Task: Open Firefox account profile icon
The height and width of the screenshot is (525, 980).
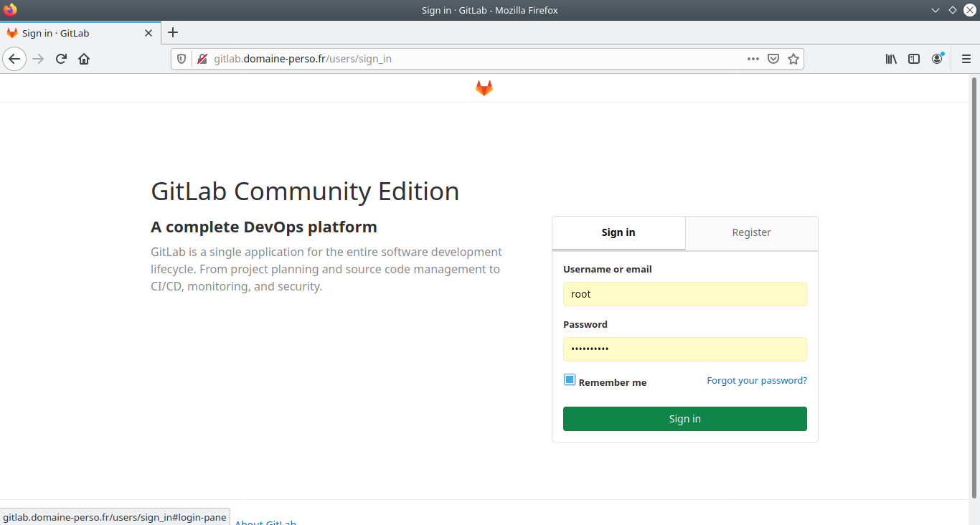Action: (937, 59)
